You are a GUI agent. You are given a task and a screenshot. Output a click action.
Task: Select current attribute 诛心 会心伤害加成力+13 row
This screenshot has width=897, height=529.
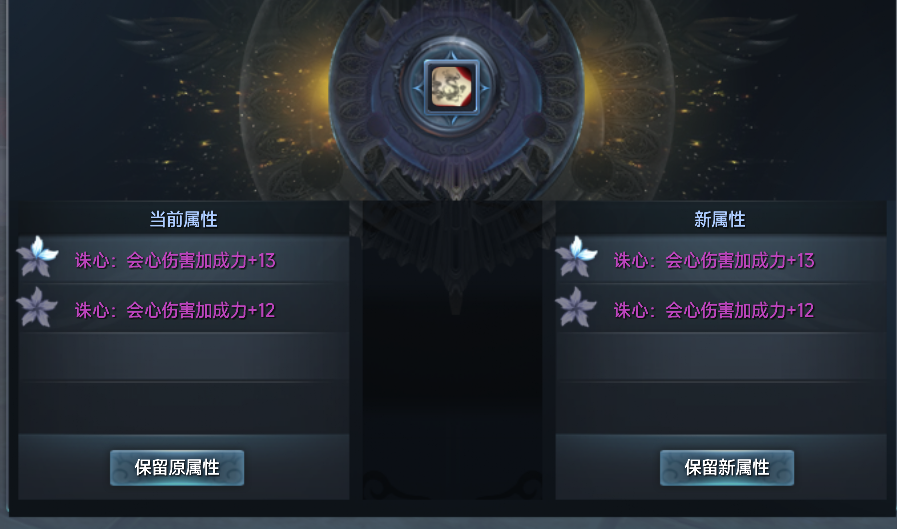click(x=184, y=260)
